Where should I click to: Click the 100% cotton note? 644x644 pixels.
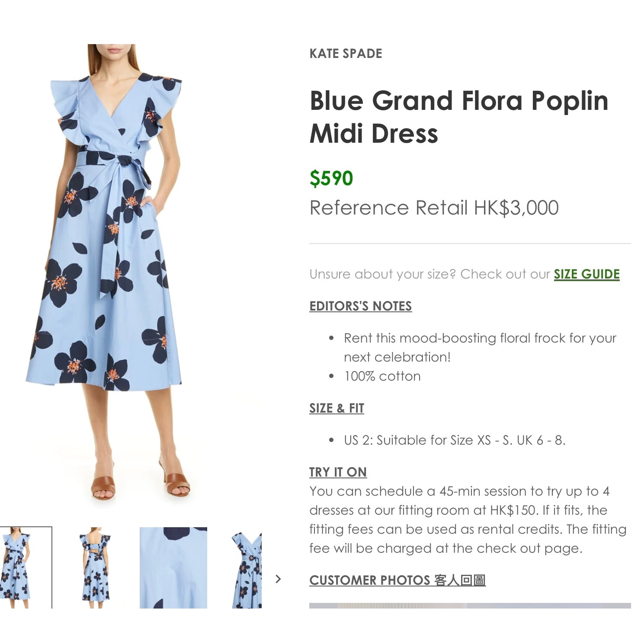[x=382, y=376]
